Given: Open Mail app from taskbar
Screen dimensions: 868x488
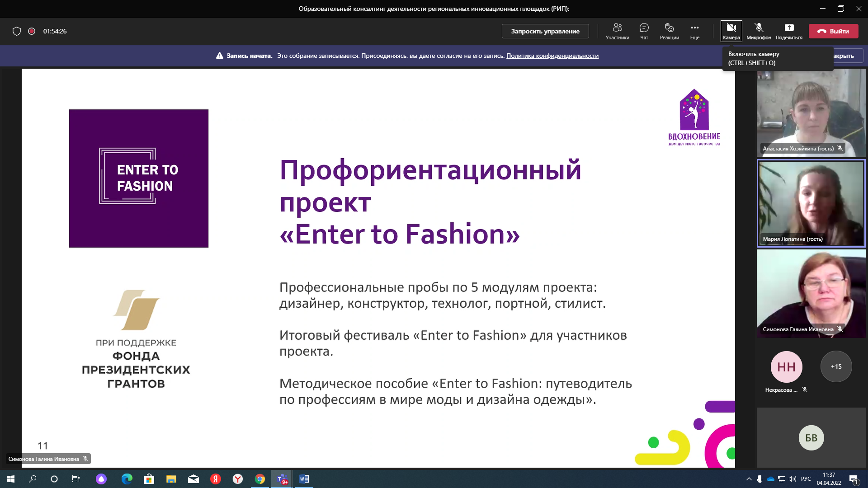Looking at the screenshot, I should (x=193, y=479).
